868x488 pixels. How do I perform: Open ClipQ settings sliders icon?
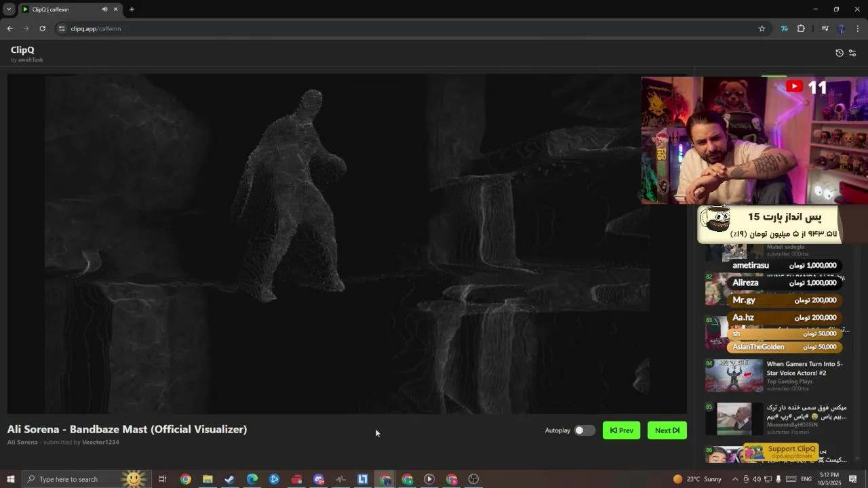[852, 53]
